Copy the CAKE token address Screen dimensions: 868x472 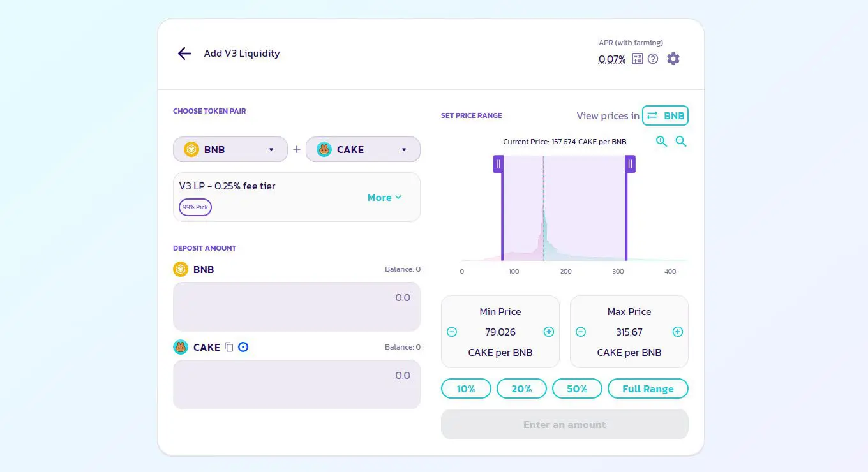tap(229, 348)
